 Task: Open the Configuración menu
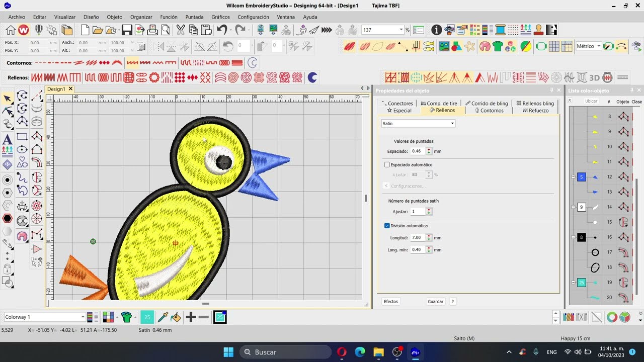click(x=253, y=17)
